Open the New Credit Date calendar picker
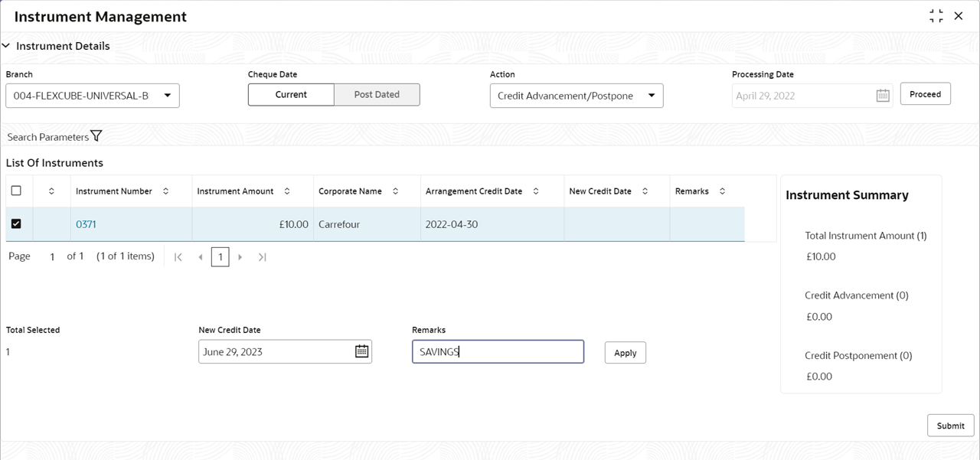Viewport: 980px width, 460px height. click(361, 351)
